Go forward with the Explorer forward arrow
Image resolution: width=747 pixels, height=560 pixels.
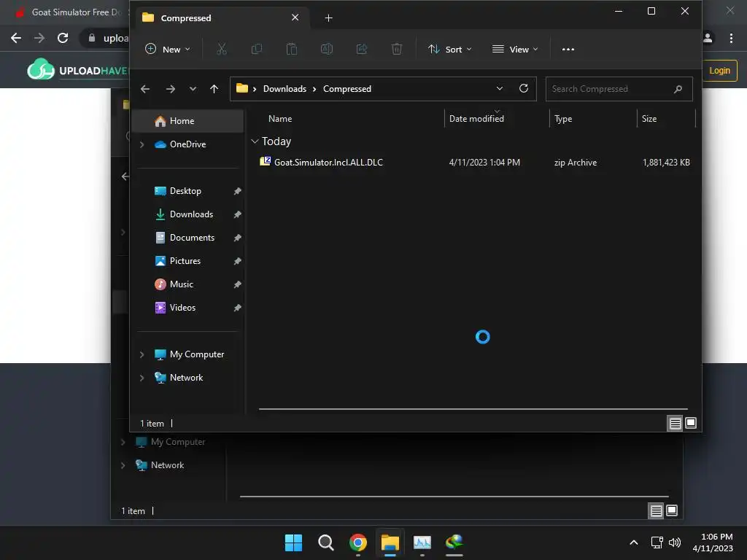tap(171, 89)
